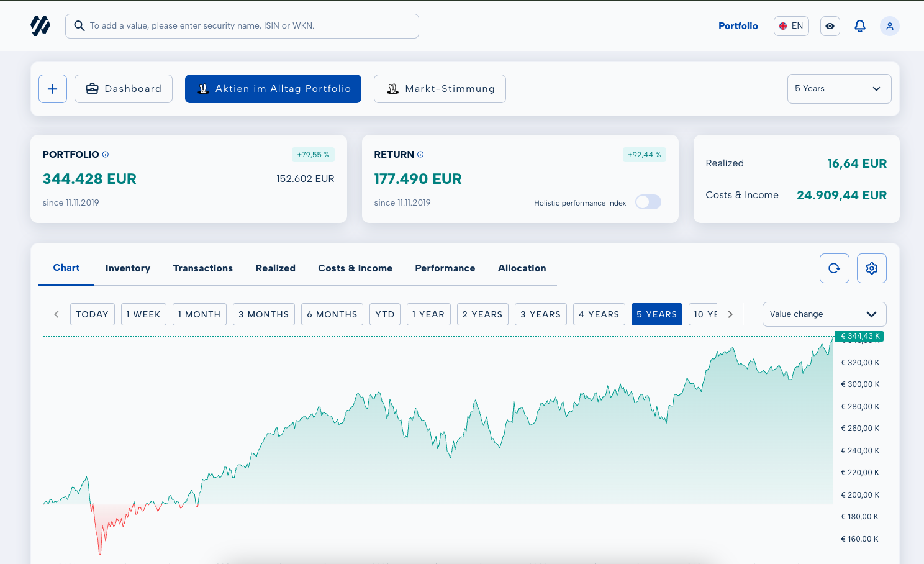
Task: Open the EN language selector
Action: (x=790, y=26)
